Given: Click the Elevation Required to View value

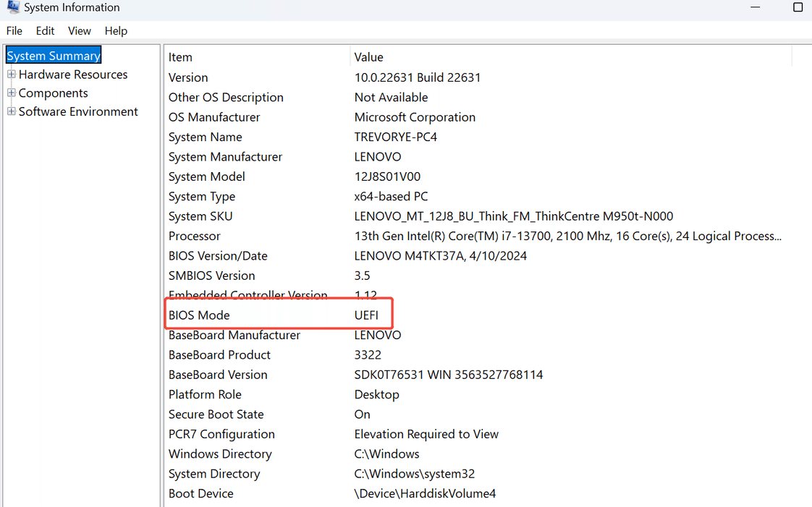Looking at the screenshot, I should (x=426, y=435).
